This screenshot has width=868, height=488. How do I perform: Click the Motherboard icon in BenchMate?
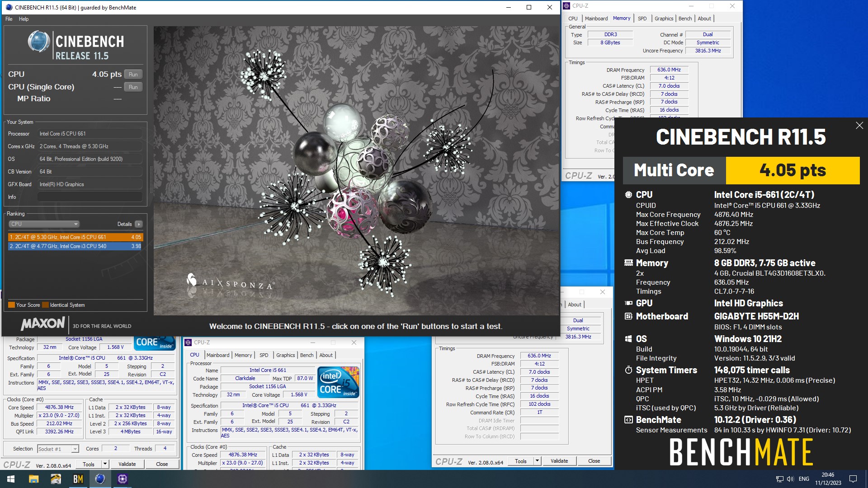tap(628, 316)
